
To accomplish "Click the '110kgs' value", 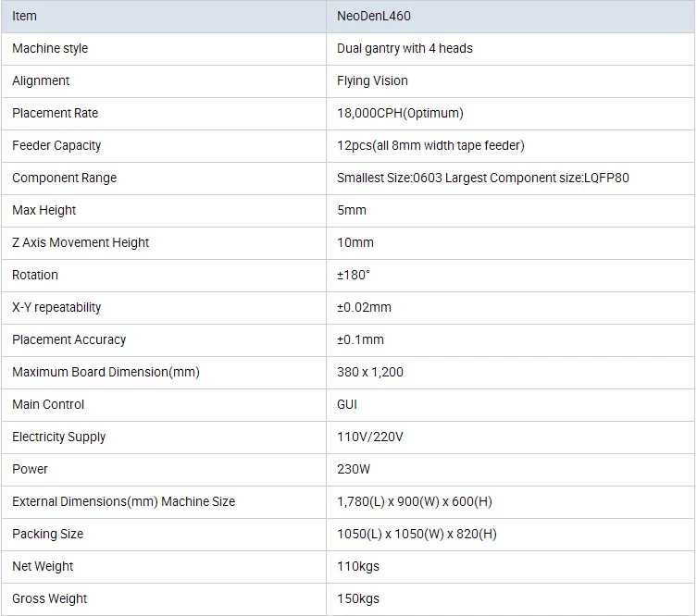I will click(x=358, y=567).
